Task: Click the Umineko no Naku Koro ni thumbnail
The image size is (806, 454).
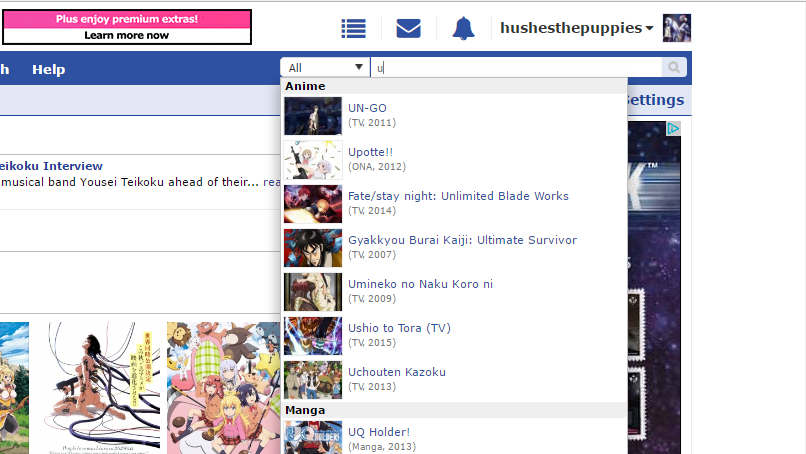Action: click(313, 292)
